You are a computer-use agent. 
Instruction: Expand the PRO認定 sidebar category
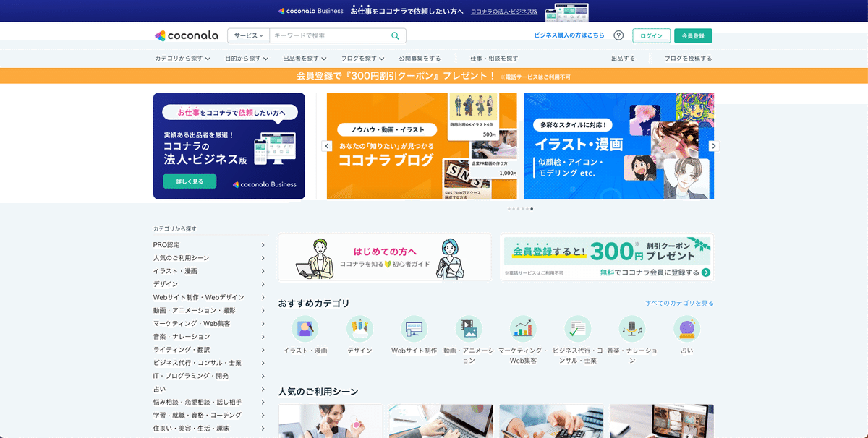(x=263, y=245)
